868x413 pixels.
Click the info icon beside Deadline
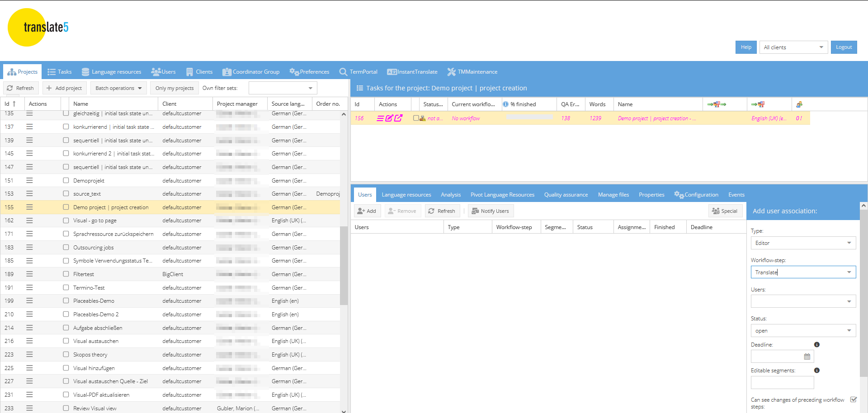coord(816,345)
